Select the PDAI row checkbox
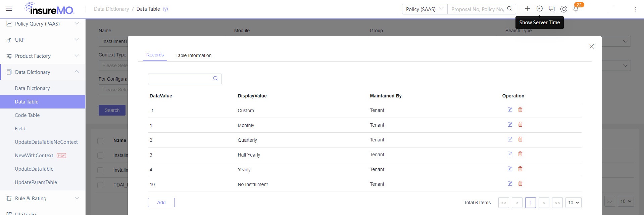This screenshot has width=644, height=215. [x=100, y=185]
